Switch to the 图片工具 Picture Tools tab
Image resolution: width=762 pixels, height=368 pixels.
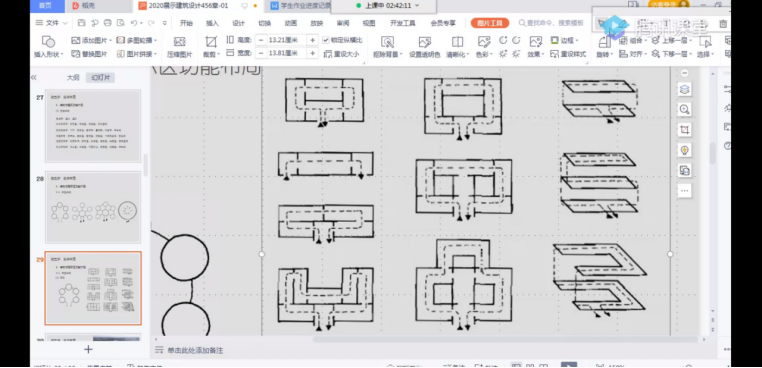coord(490,23)
